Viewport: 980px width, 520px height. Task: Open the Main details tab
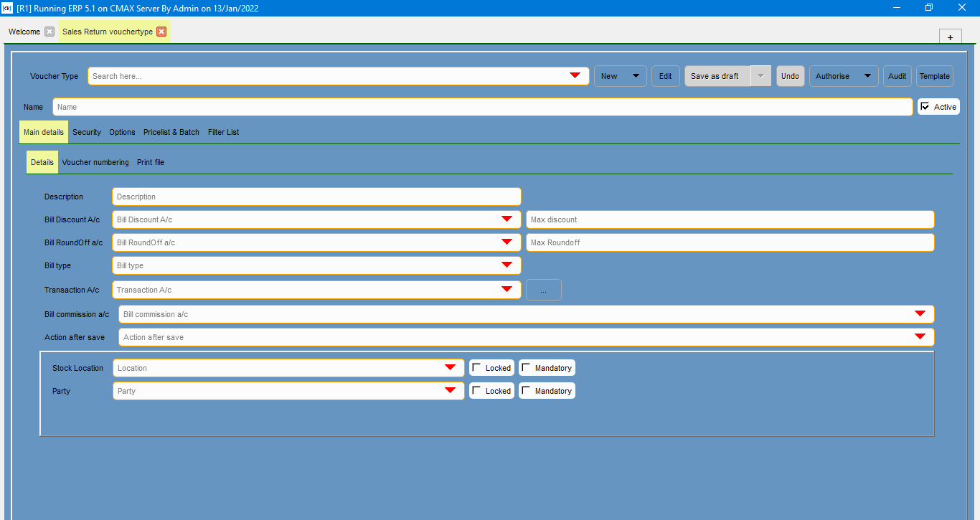(x=44, y=132)
